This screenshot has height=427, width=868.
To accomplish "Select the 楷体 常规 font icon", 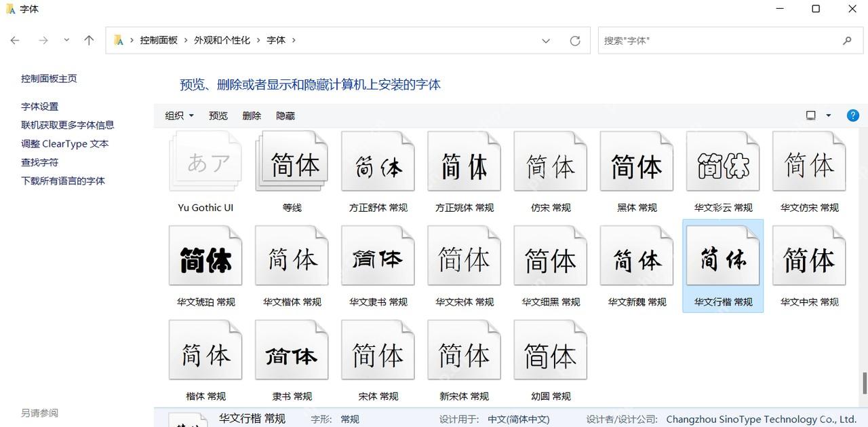I will 205,350.
